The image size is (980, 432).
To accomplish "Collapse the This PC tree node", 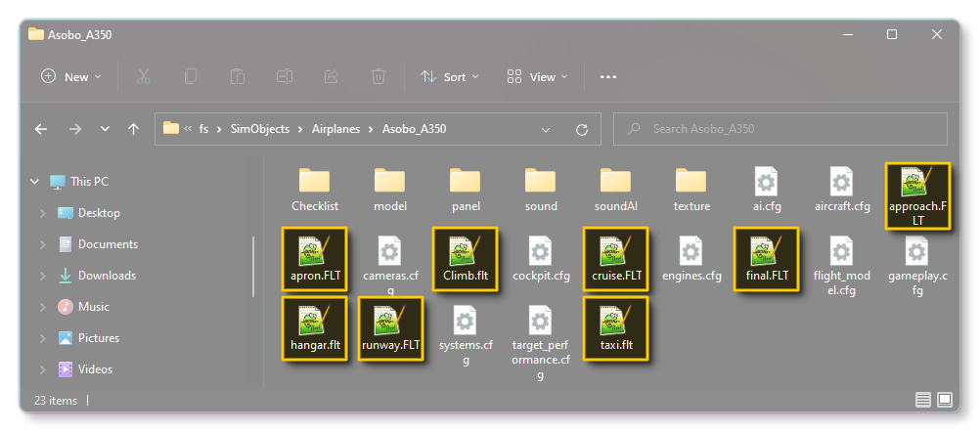I will [x=34, y=182].
